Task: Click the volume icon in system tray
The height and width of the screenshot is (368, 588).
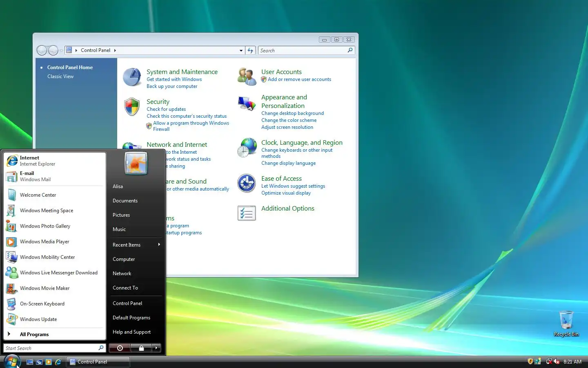Action: [x=557, y=361]
